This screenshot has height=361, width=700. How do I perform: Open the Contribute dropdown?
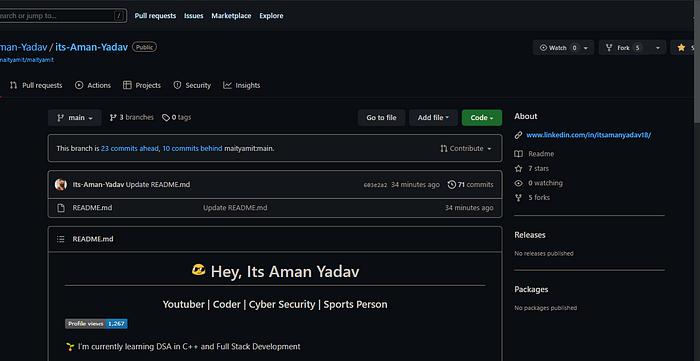point(466,148)
